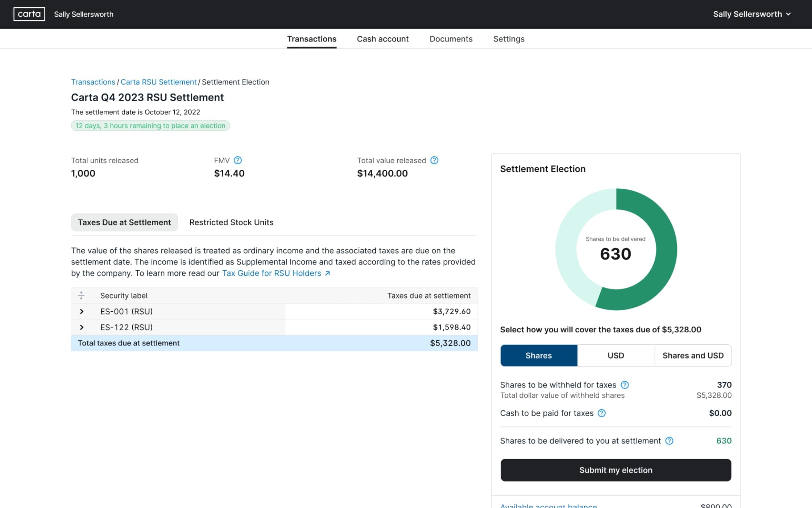Viewport: 812px width, 508px height.
Task: Expand the ES-001 (RSU) row
Action: point(82,311)
